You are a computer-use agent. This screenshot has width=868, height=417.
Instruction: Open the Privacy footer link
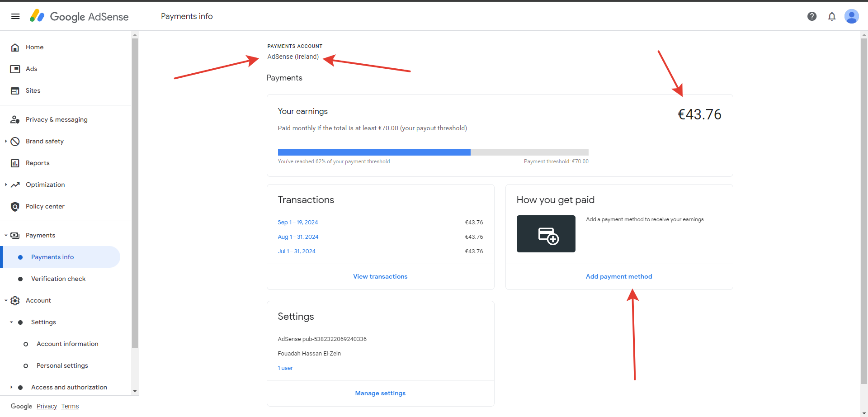click(x=47, y=406)
